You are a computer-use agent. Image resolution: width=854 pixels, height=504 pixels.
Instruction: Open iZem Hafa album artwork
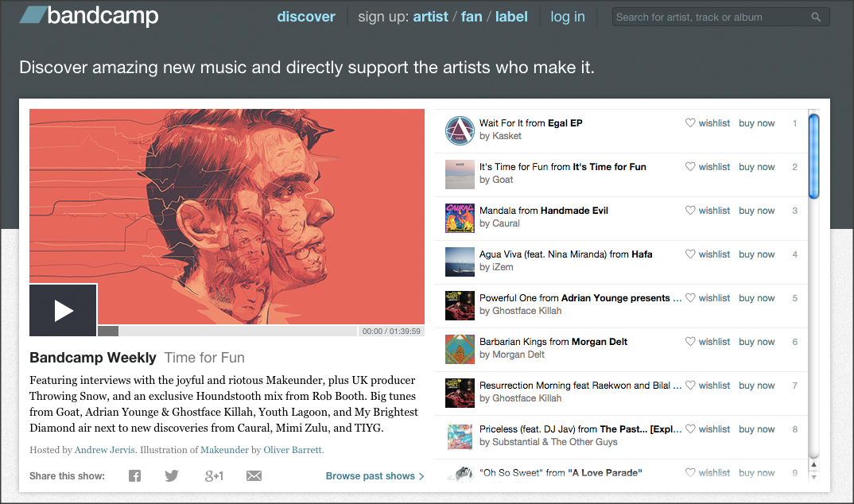tap(460, 262)
